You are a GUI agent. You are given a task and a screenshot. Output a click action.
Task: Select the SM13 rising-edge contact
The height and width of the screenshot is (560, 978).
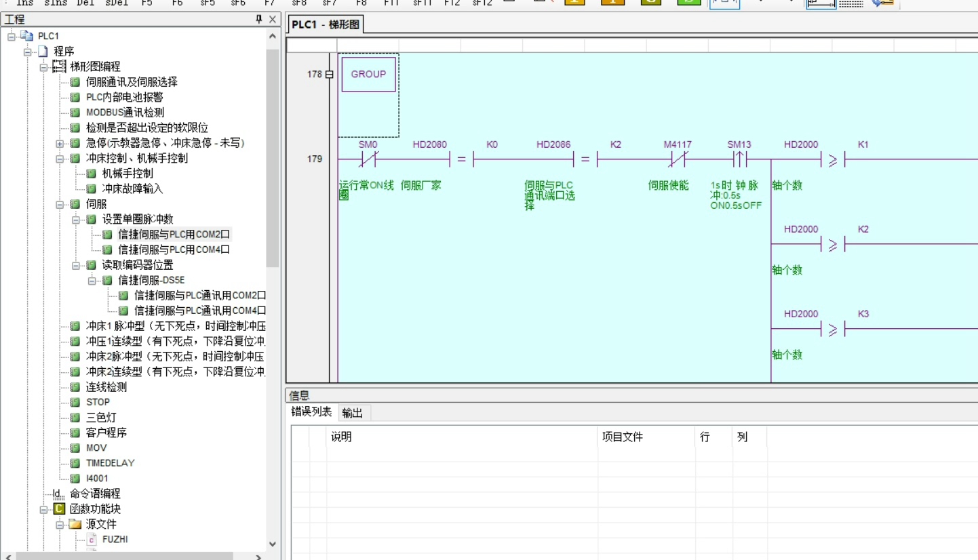point(739,159)
